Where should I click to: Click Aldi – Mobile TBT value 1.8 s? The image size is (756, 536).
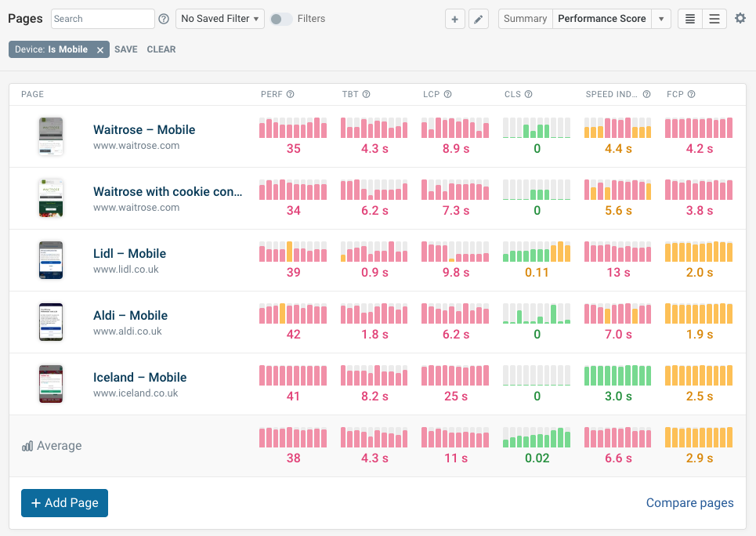pos(374,334)
